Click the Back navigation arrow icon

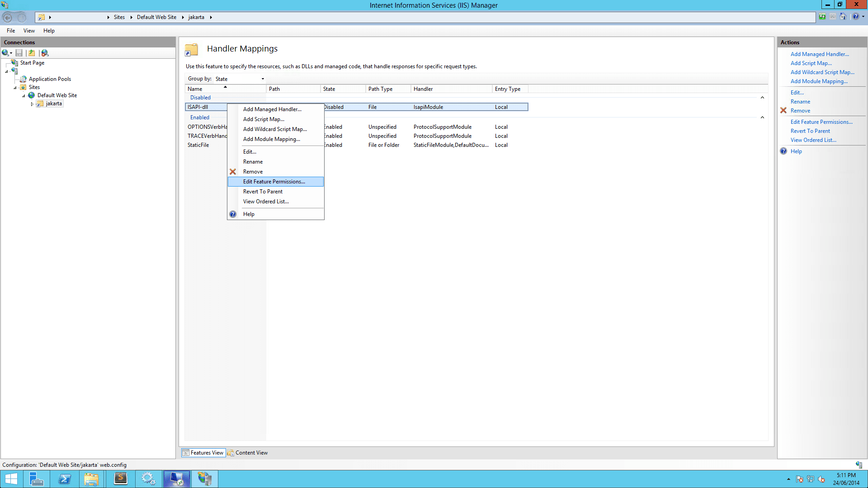point(8,18)
